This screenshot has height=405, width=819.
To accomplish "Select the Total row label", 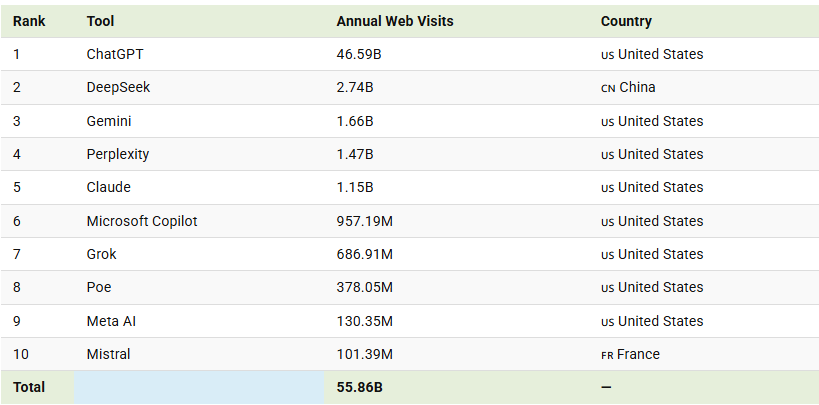I will (x=29, y=387).
